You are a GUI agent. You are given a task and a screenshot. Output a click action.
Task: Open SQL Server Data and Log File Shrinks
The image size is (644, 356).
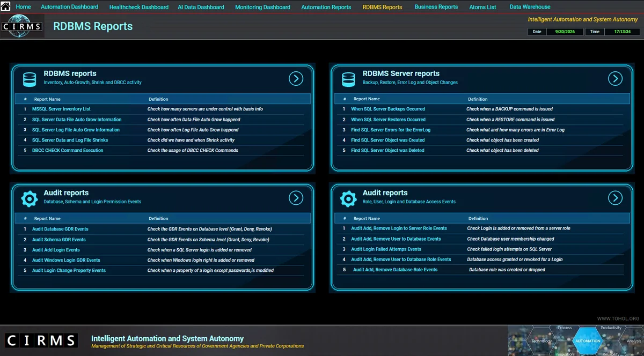[x=70, y=140]
